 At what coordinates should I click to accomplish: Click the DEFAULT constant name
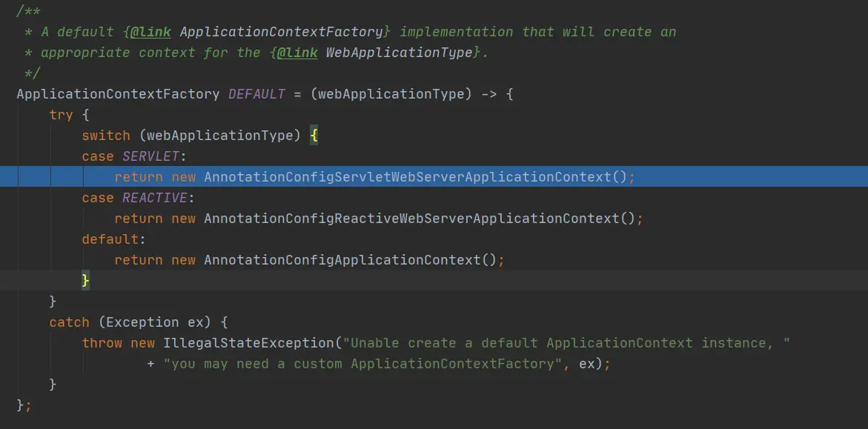pos(256,94)
